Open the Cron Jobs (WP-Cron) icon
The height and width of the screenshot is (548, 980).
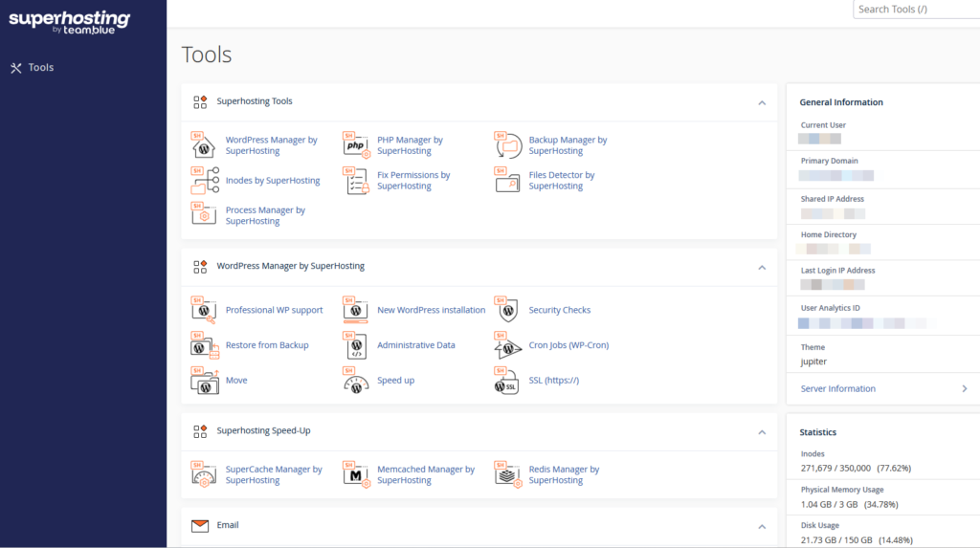tap(507, 345)
